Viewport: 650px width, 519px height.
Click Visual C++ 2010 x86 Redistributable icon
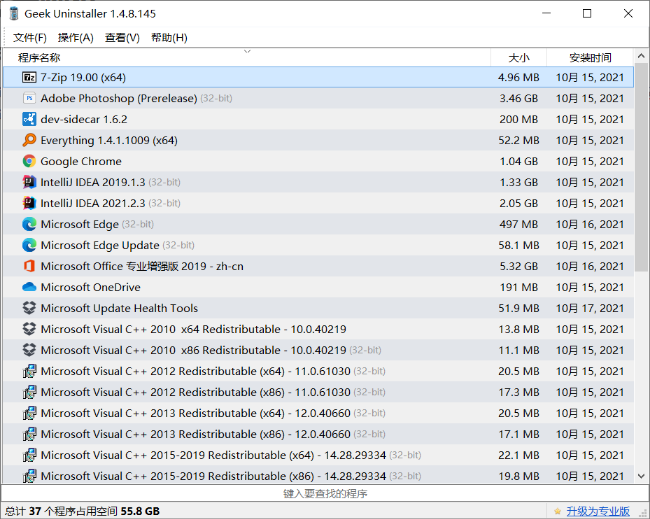(x=29, y=350)
